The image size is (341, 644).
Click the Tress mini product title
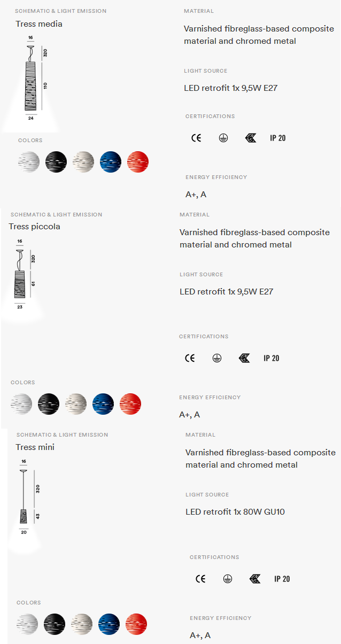(35, 447)
